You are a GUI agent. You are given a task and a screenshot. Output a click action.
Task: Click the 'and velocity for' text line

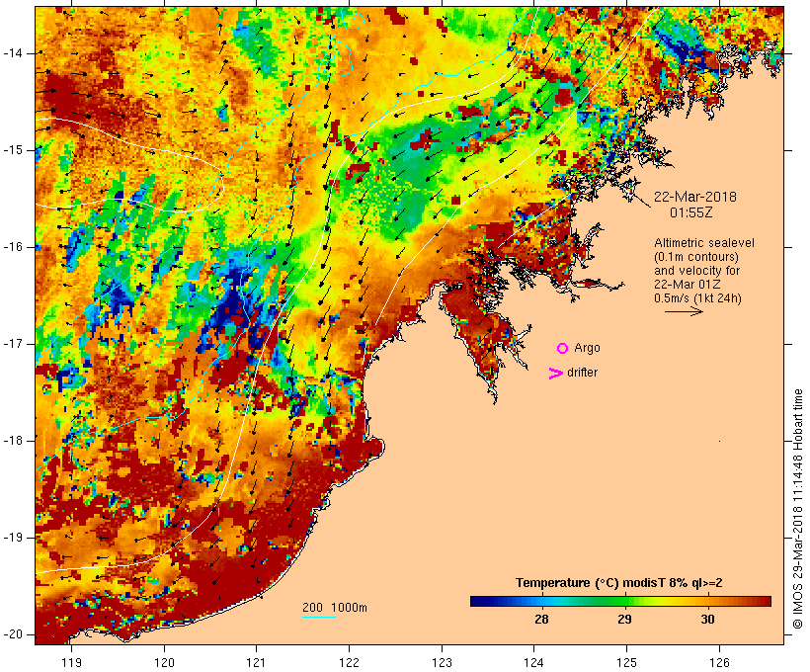[696, 271]
